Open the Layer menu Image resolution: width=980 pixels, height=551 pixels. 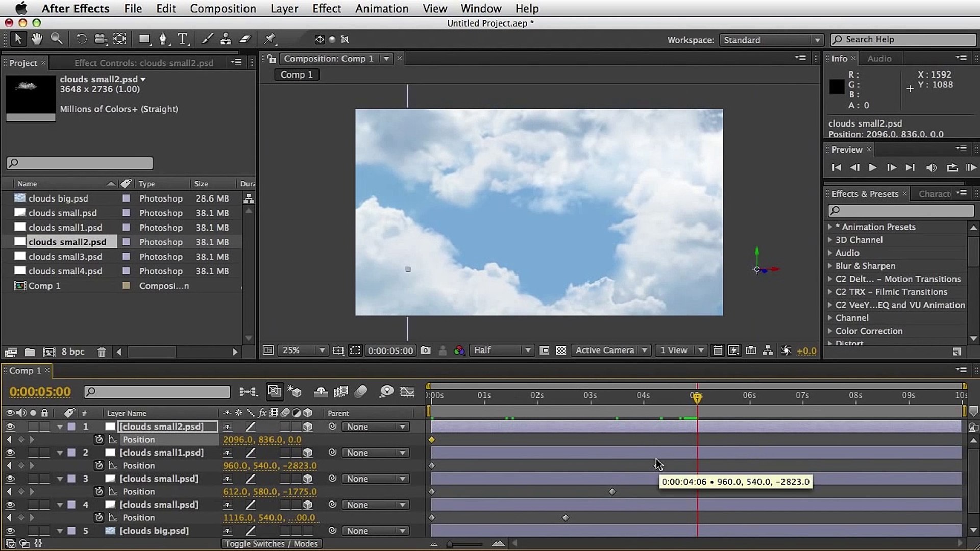click(x=284, y=9)
